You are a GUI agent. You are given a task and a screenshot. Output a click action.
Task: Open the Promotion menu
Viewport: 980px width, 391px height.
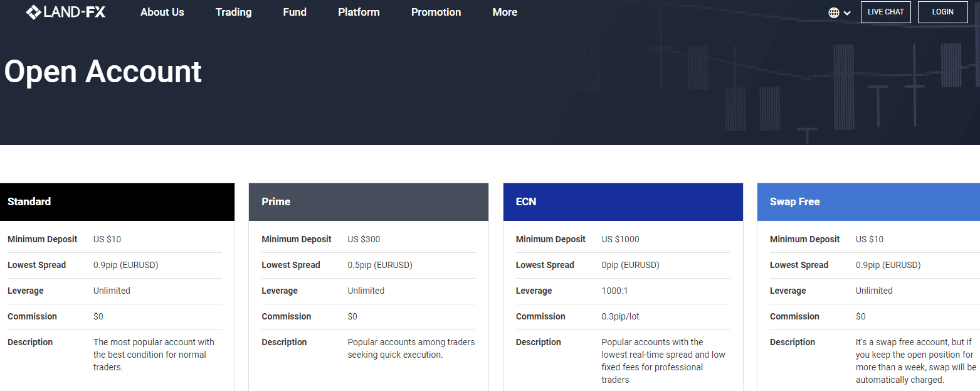click(x=436, y=12)
